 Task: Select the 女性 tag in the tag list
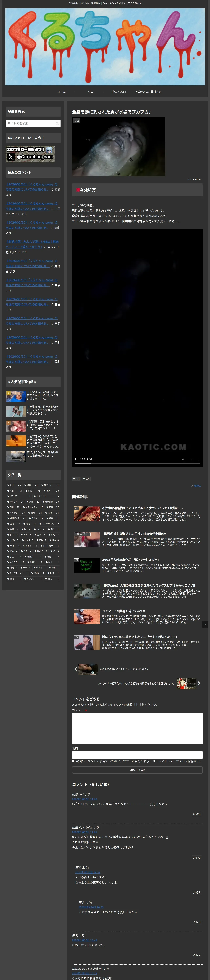coord(14,485)
